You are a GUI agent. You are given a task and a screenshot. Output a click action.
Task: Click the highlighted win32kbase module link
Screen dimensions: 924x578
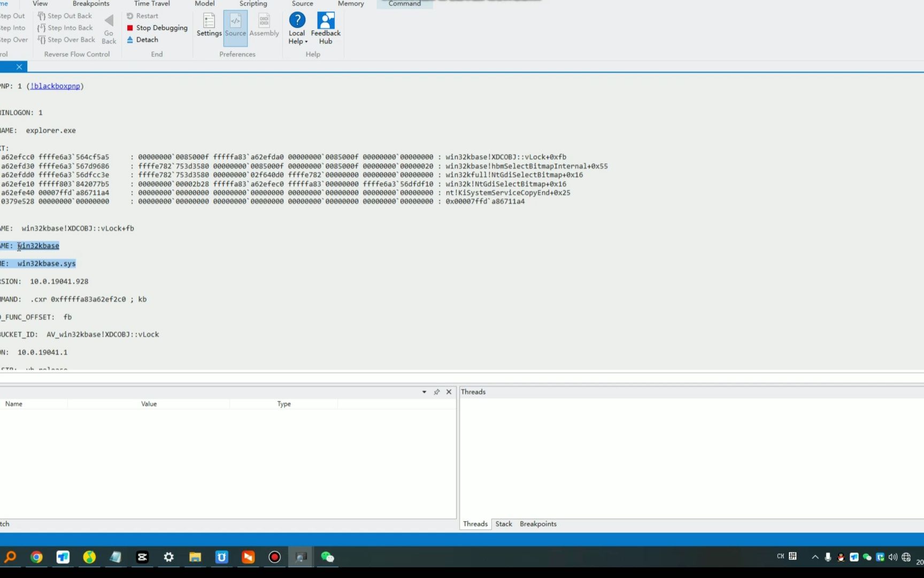point(38,246)
